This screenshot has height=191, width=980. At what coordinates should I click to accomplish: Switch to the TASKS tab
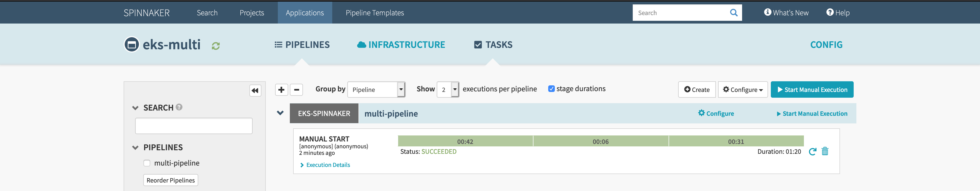click(493, 45)
